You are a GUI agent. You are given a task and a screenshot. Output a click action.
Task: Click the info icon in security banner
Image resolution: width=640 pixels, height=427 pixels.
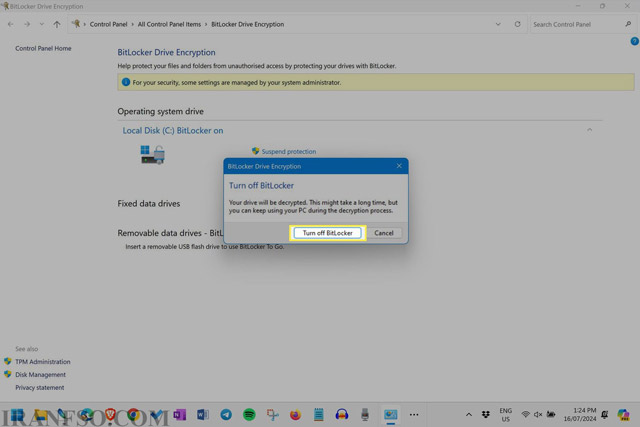pos(126,82)
